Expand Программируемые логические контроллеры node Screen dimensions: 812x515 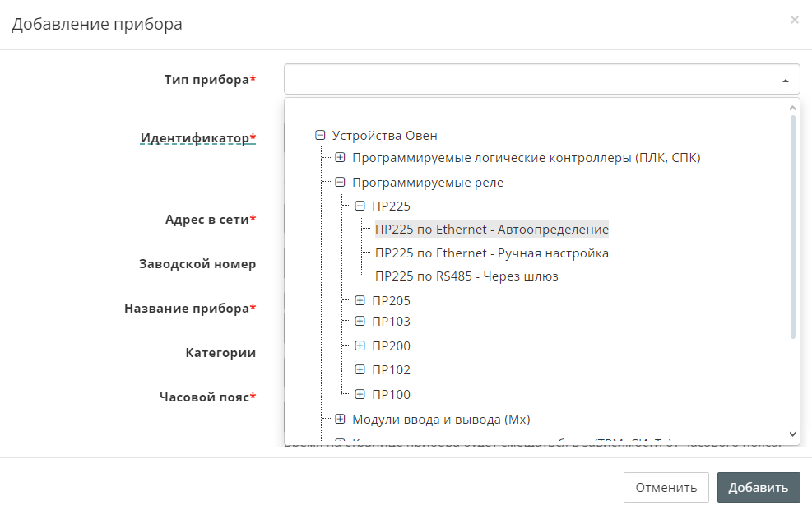340,158
